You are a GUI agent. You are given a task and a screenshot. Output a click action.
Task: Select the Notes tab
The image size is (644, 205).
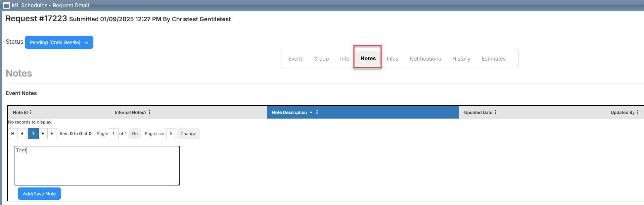tap(368, 58)
